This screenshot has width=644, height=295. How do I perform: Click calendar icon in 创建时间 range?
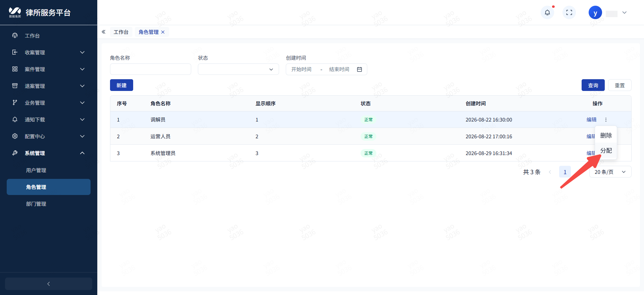(x=360, y=69)
